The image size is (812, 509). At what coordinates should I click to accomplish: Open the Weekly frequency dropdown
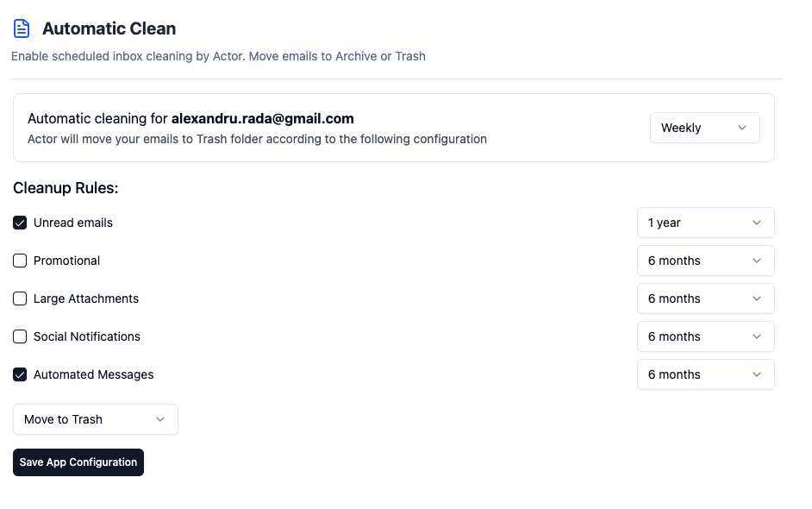(705, 128)
